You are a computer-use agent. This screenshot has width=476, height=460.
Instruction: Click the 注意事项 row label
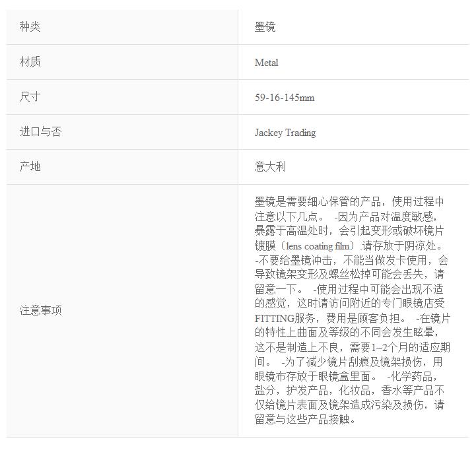point(40,310)
